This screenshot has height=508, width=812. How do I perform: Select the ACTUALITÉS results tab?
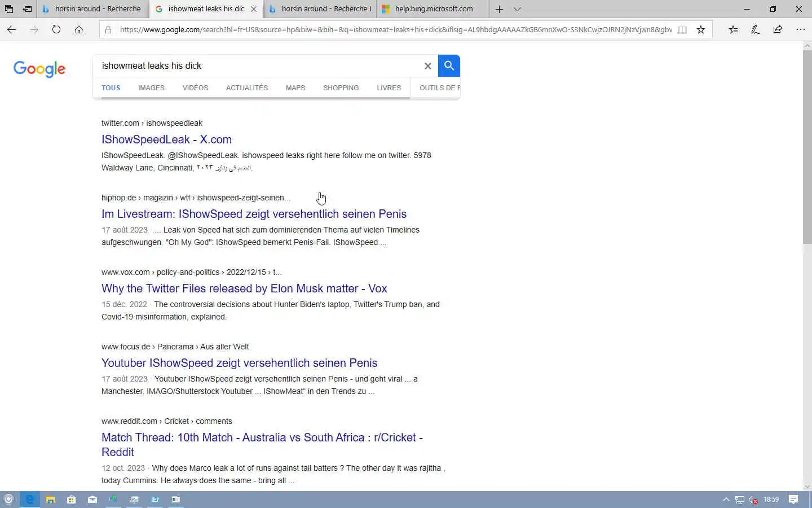coord(247,88)
